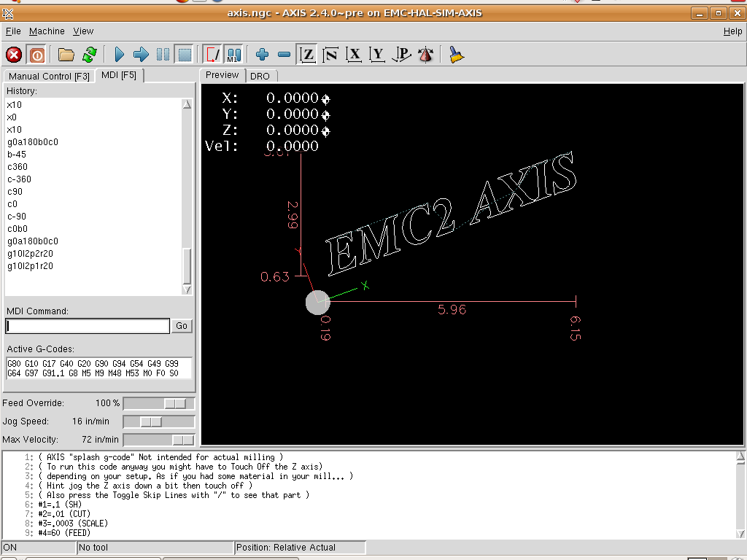The height and width of the screenshot is (560, 747).
Task: Select history entry b-45
Action: [17, 155]
